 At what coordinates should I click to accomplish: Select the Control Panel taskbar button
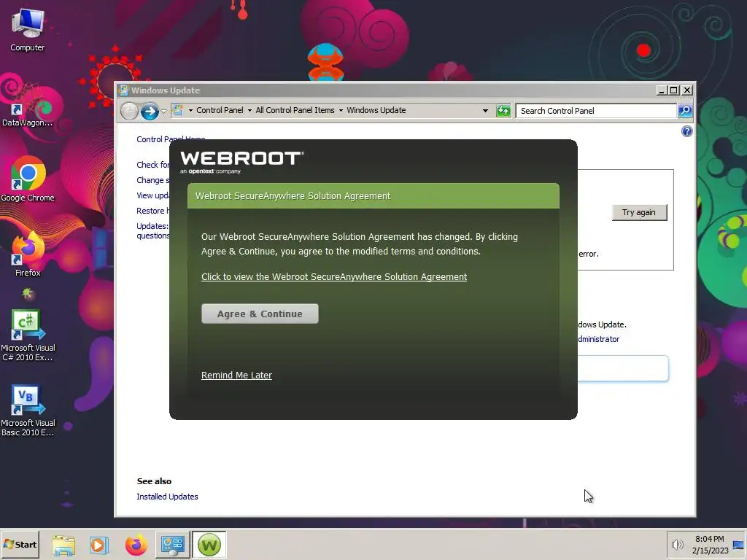tap(172, 545)
